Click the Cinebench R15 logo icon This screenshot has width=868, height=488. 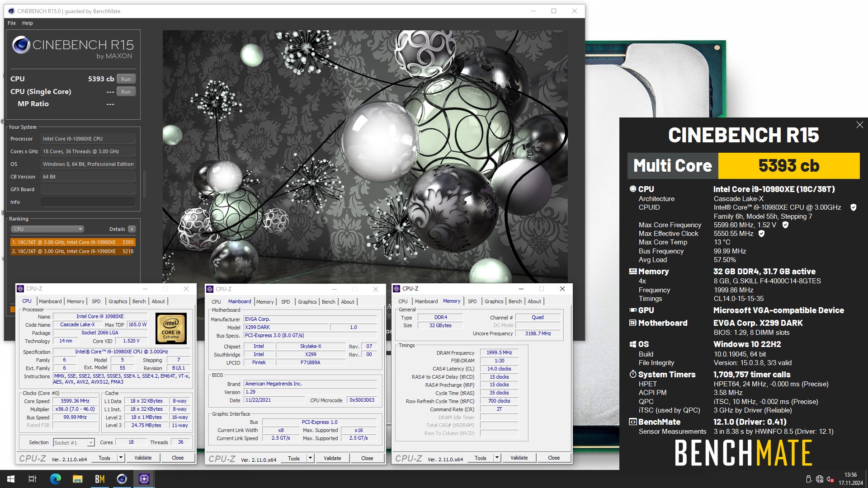point(21,45)
